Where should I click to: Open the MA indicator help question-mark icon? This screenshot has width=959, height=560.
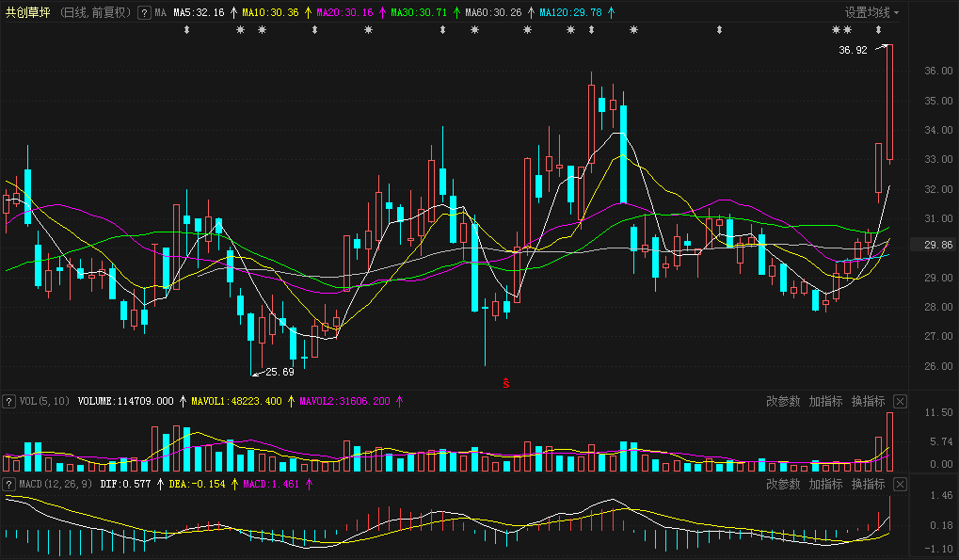(x=144, y=13)
